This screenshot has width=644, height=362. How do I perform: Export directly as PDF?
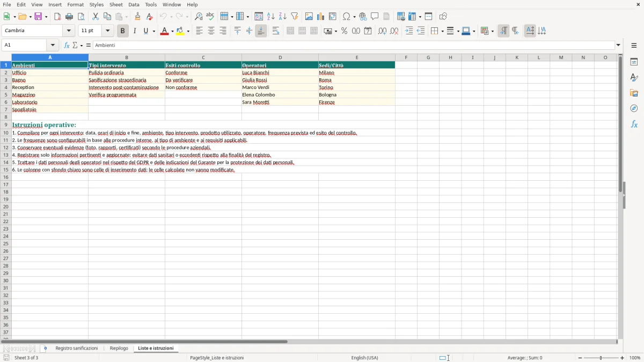click(x=57, y=17)
